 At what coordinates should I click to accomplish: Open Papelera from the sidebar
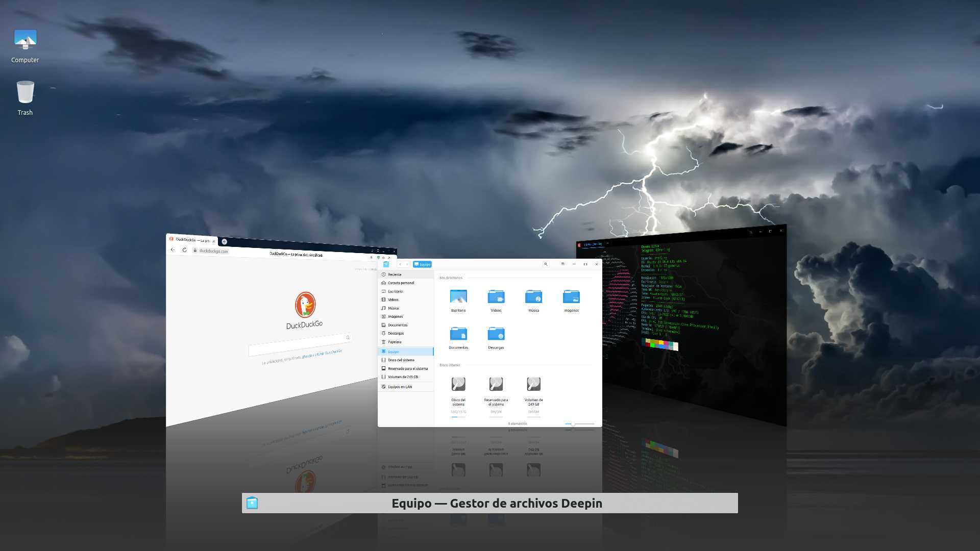click(x=395, y=342)
